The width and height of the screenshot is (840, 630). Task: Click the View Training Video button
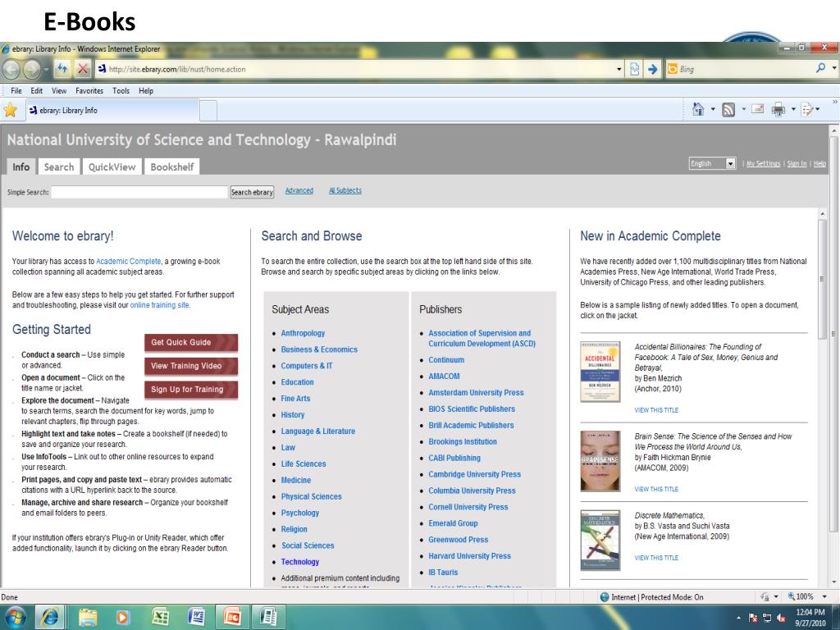coord(190,366)
